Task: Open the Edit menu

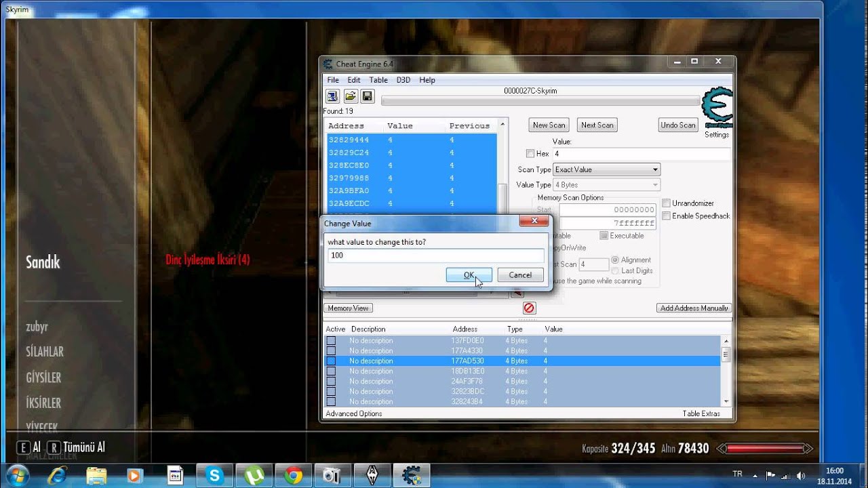Action: pos(354,80)
